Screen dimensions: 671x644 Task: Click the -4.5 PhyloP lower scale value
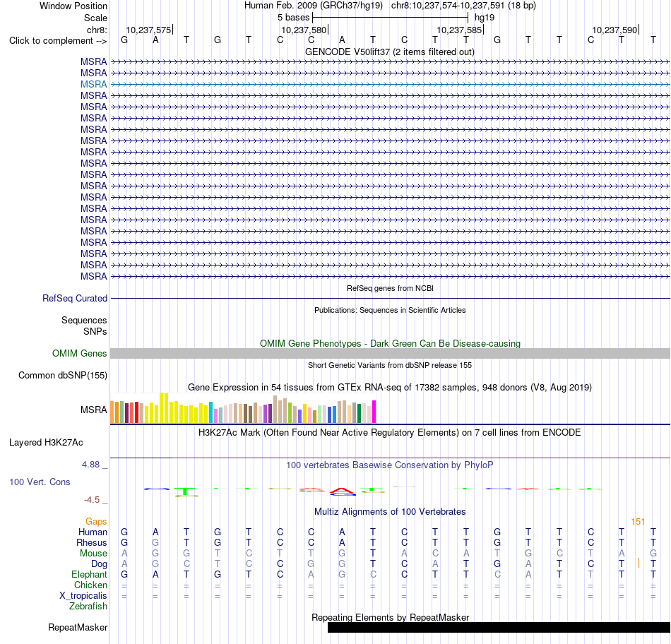(x=92, y=500)
